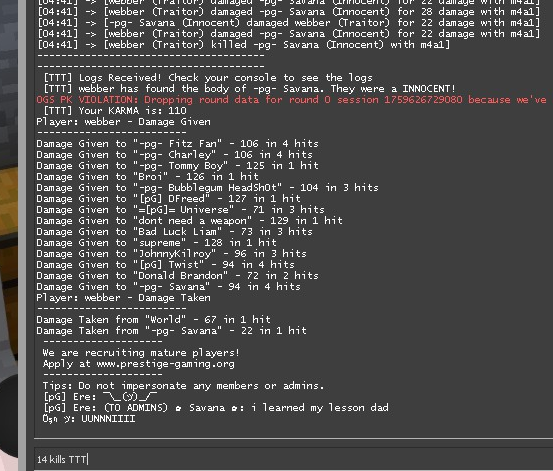Viewport: 553px width, 471px height.
Task: Select the 'supreme' damage line
Action: 156,242
